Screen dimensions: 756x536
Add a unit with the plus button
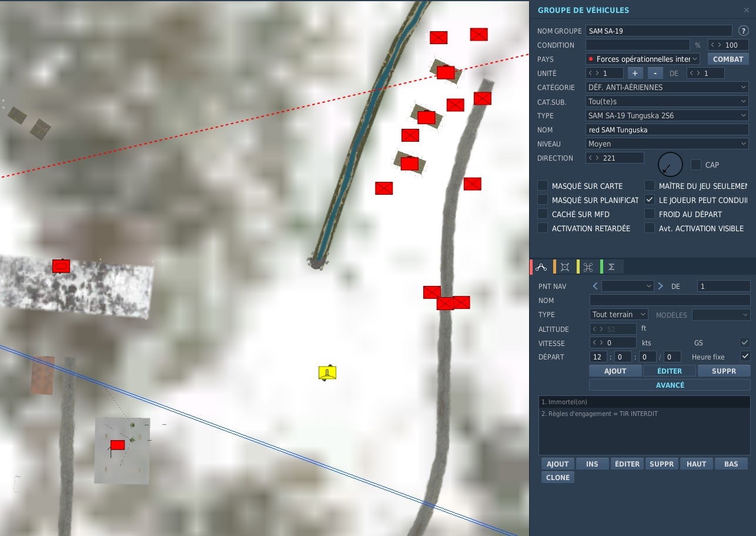click(635, 73)
